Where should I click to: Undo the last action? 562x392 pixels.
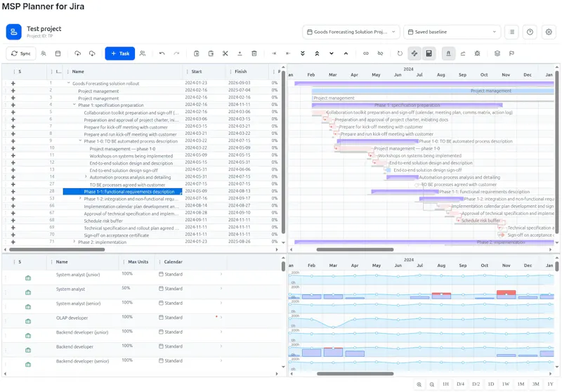click(162, 53)
